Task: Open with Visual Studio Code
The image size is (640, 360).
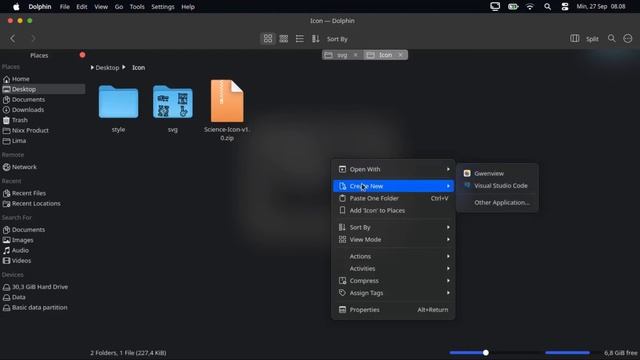Action: coord(497,186)
